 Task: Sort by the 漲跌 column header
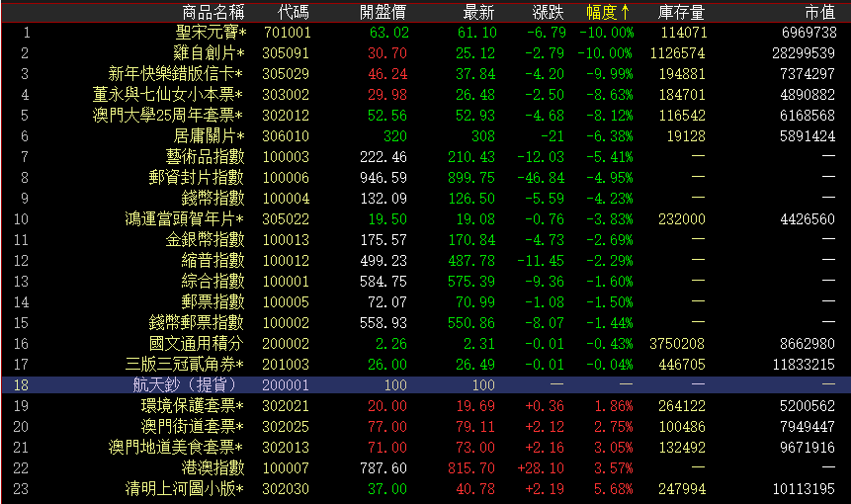[549, 12]
